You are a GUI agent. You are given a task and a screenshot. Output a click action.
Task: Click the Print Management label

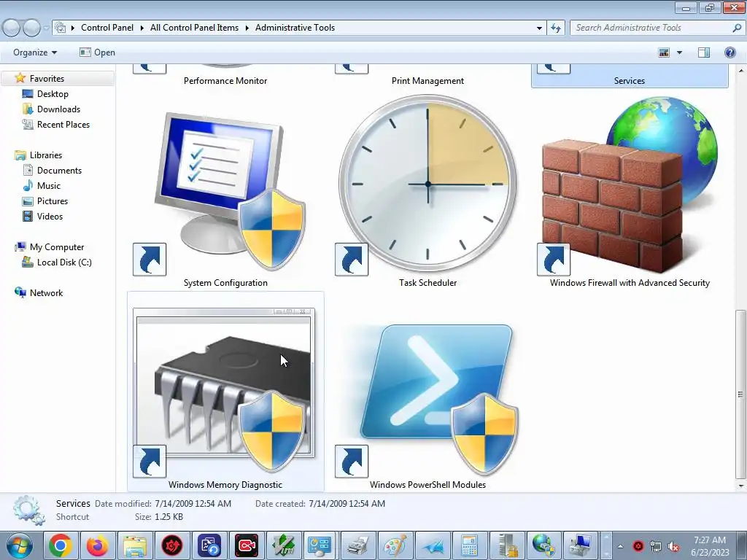[x=427, y=81]
